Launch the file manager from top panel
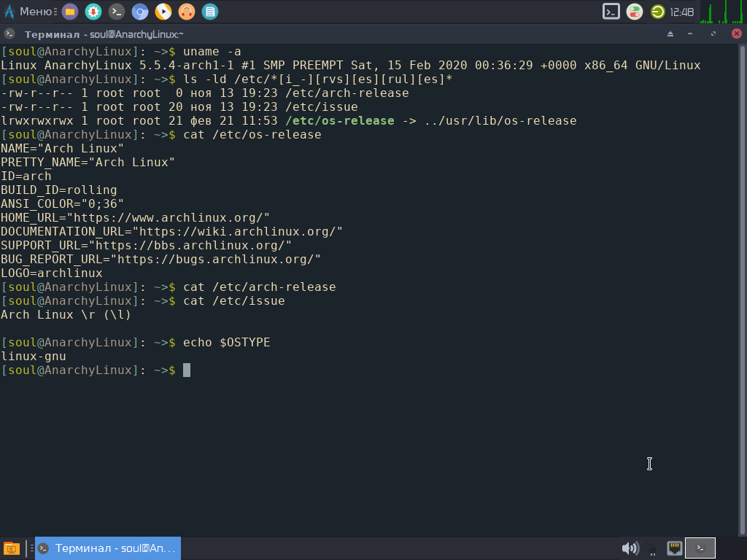The image size is (747, 560). 70,12
